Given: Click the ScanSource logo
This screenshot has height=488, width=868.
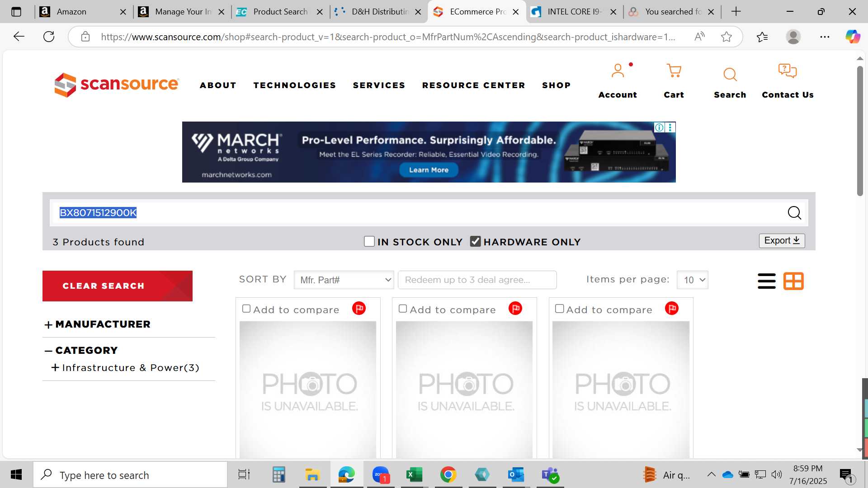Looking at the screenshot, I should coord(117,84).
